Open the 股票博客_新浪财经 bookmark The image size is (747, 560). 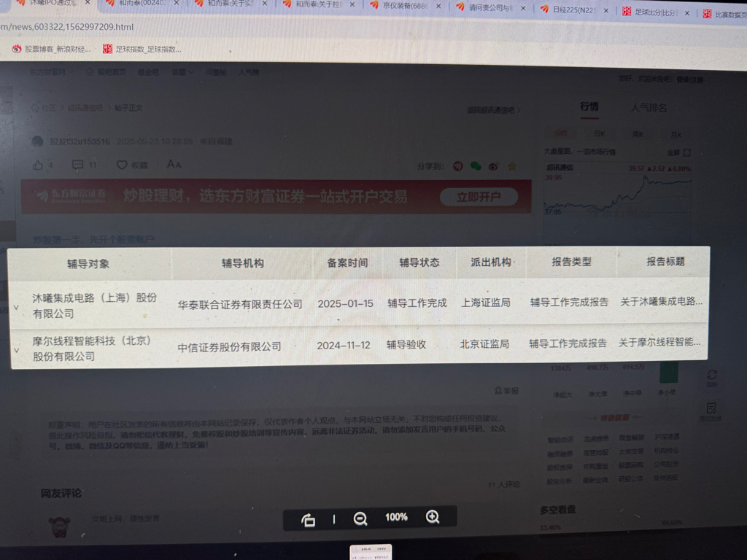51,49
